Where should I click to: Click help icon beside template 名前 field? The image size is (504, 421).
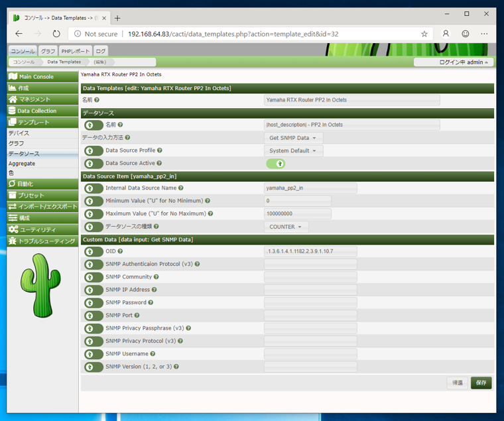(97, 100)
